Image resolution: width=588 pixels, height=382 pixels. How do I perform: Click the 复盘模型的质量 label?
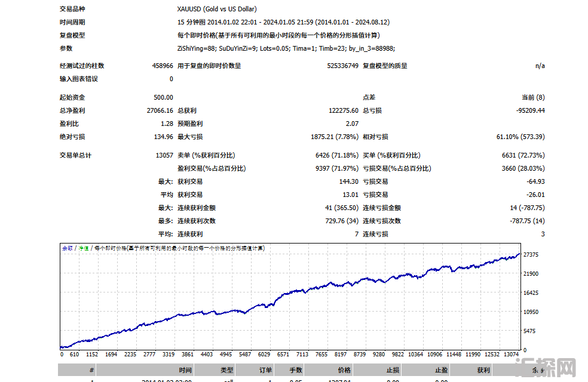[385, 66]
